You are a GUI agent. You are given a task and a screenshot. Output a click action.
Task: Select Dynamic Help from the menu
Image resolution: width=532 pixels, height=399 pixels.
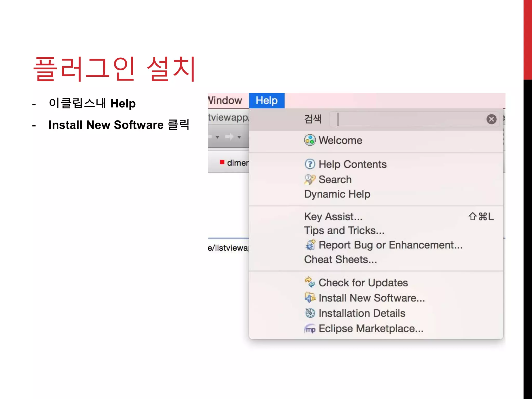click(337, 194)
